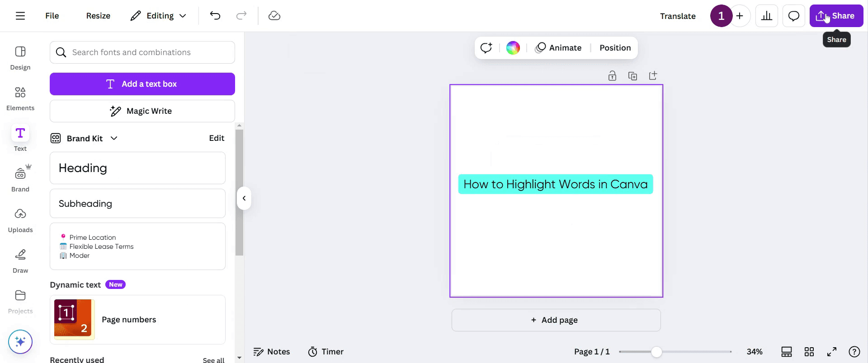
Task: Add a collaborator with plus icon
Action: tap(740, 16)
